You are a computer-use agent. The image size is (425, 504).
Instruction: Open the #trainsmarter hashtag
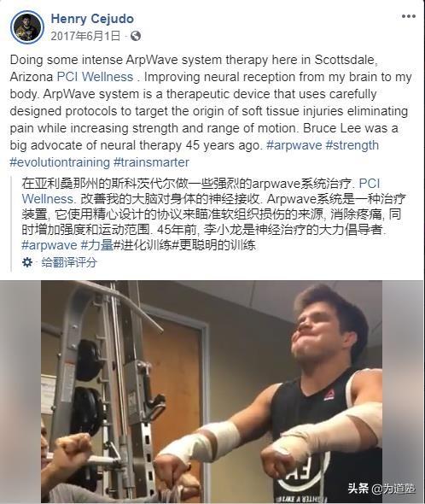point(151,162)
